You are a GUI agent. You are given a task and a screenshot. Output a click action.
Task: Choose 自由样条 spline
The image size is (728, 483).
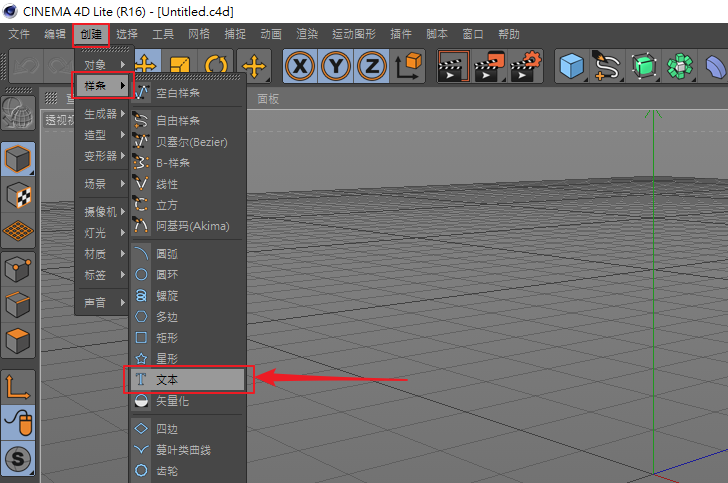188,121
